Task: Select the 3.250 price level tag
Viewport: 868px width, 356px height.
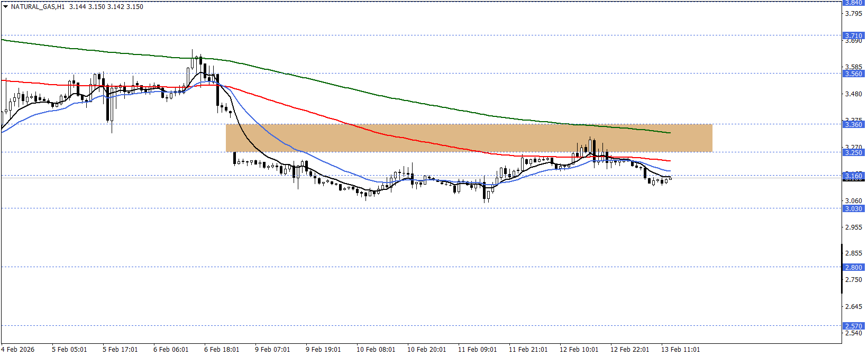Action: pyautogui.click(x=853, y=152)
